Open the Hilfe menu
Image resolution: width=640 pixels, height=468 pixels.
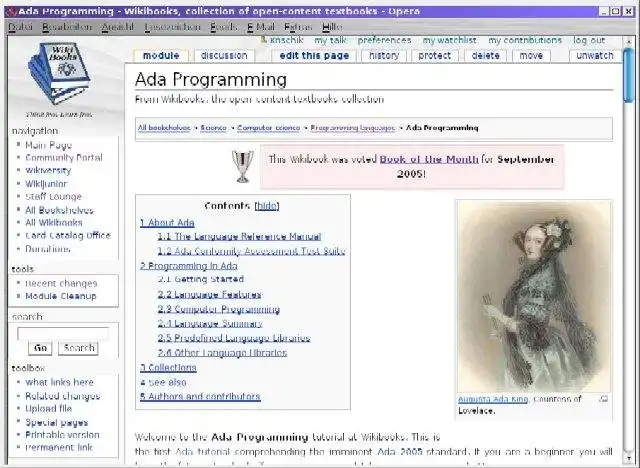pyautogui.click(x=332, y=27)
